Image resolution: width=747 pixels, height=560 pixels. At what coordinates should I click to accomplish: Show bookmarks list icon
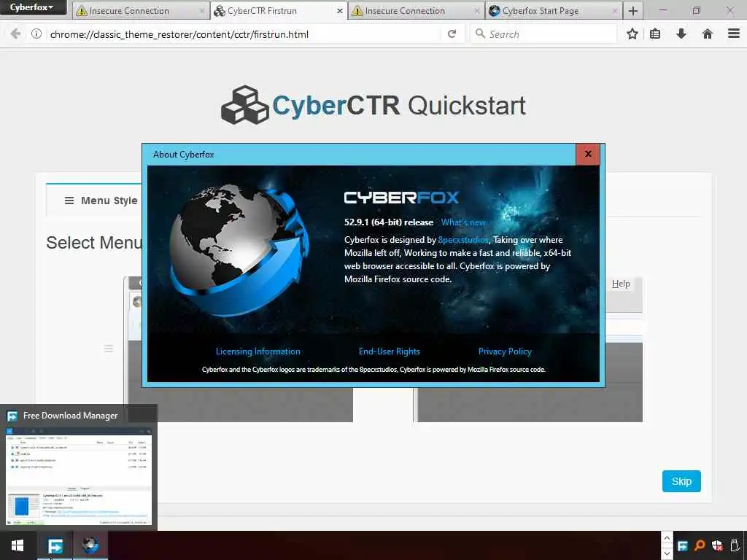point(655,34)
